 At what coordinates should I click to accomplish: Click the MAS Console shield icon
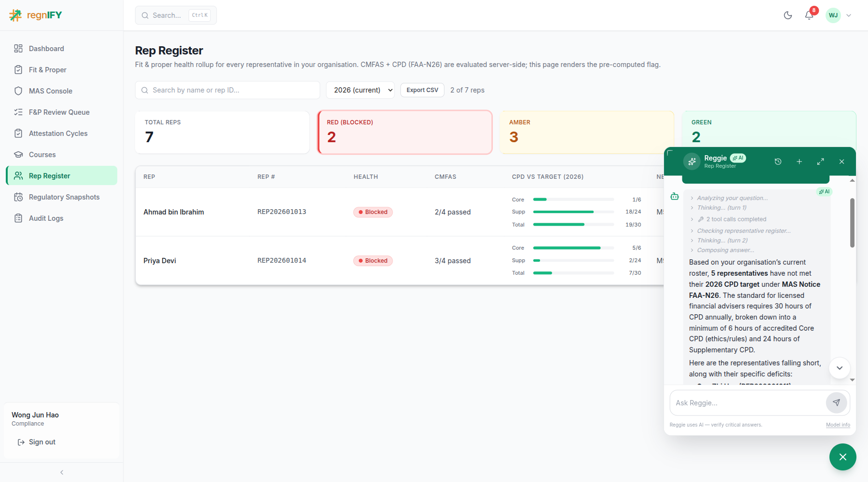(18, 91)
